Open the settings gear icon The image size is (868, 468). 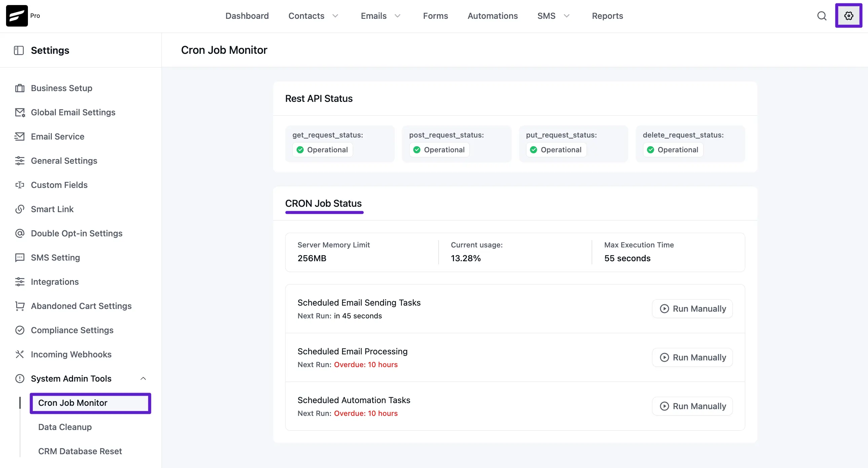click(x=848, y=16)
